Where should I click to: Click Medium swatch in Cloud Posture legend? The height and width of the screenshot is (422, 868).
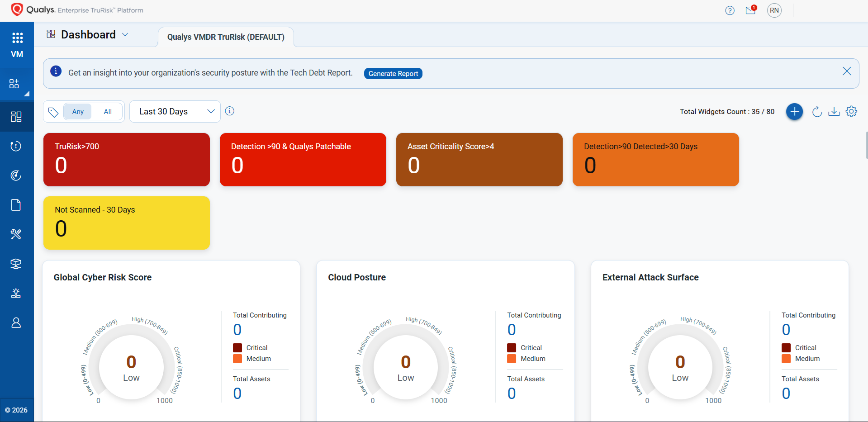click(512, 359)
